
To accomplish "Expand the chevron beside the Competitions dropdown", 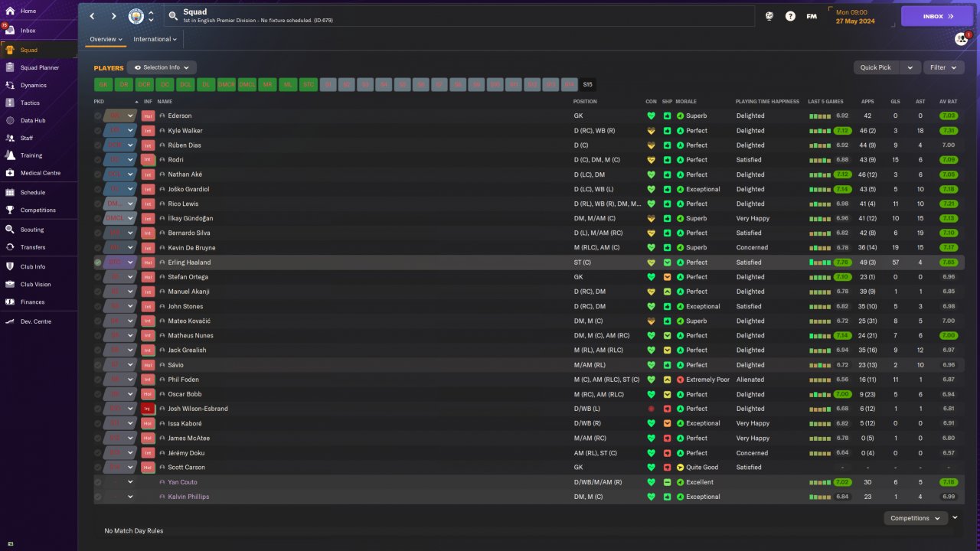I will (x=955, y=518).
